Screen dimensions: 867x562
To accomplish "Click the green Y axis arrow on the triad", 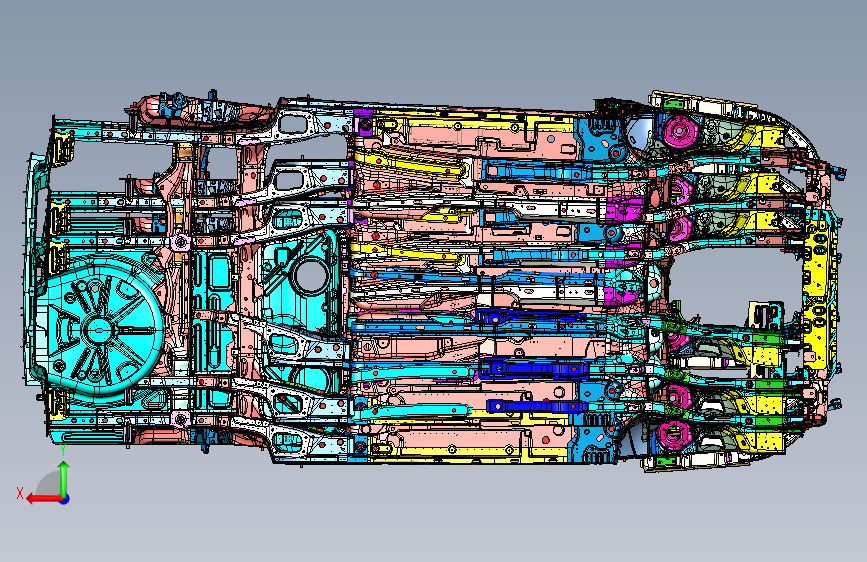I will point(64,479).
